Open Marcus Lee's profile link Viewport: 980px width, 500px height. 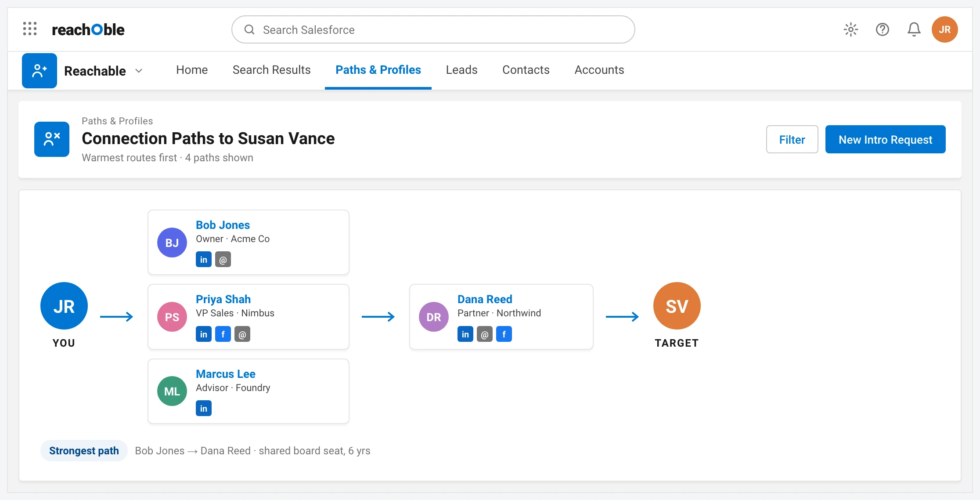pos(226,374)
